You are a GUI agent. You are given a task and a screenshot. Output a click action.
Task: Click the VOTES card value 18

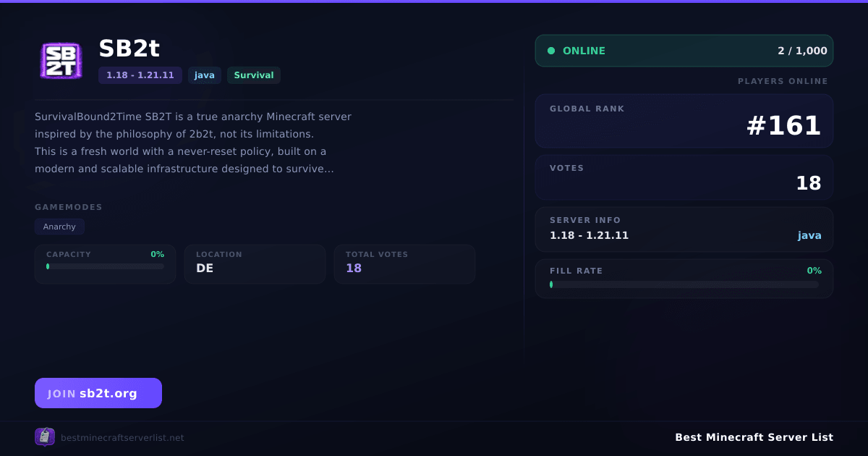tap(809, 183)
